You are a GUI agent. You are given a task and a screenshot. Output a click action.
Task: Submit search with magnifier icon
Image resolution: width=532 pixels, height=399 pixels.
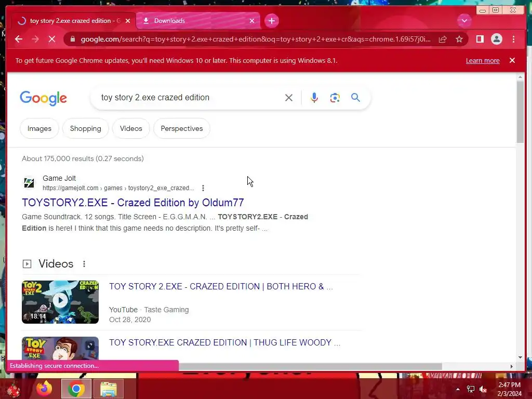(x=355, y=98)
